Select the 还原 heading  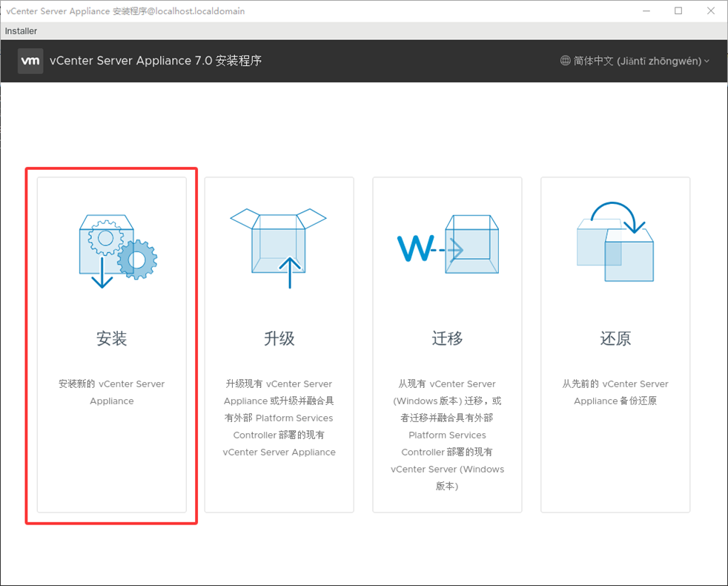[x=615, y=338]
